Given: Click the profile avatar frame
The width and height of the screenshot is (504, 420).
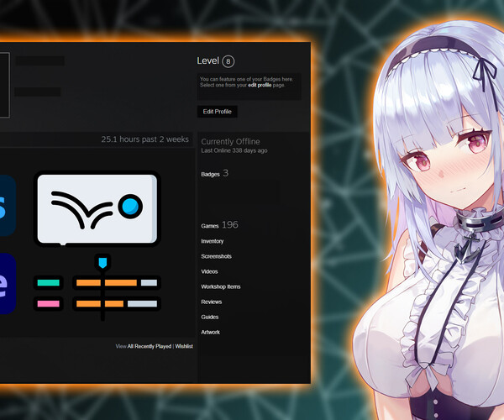Looking at the screenshot, I should [x=4, y=85].
